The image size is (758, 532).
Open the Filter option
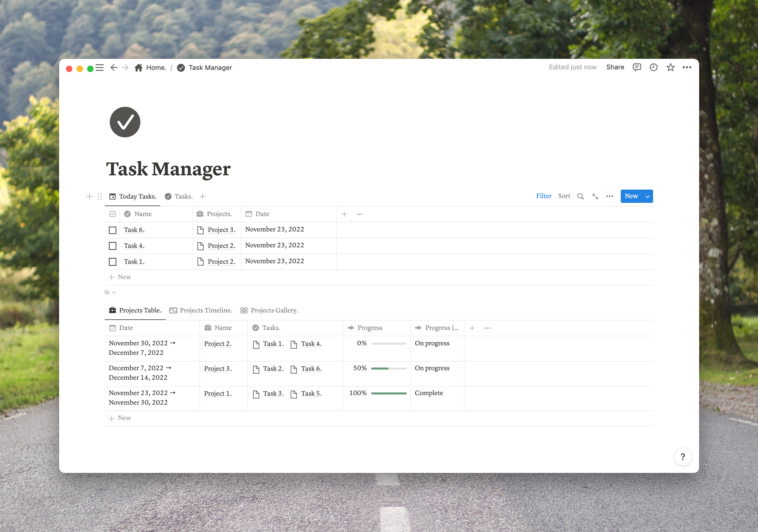pyautogui.click(x=543, y=196)
